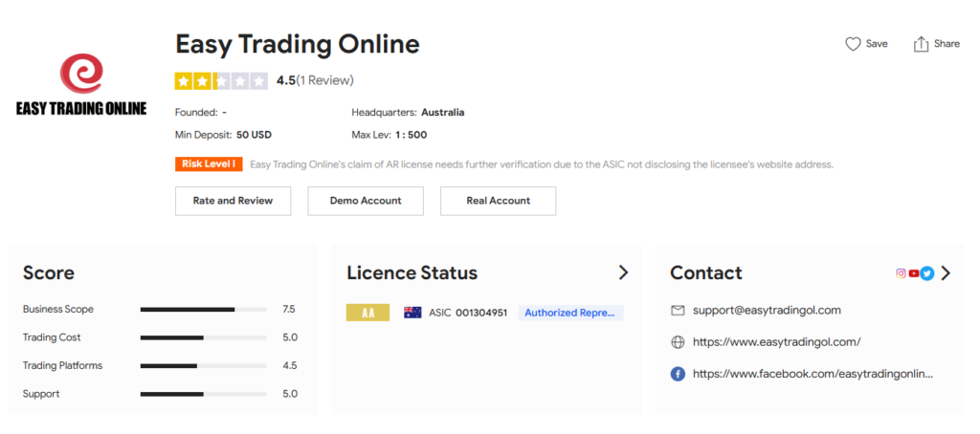Image resolution: width=980 pixels, height=434 pixels.
Task: Click the "Licence Status" heading
Action: 412,272
